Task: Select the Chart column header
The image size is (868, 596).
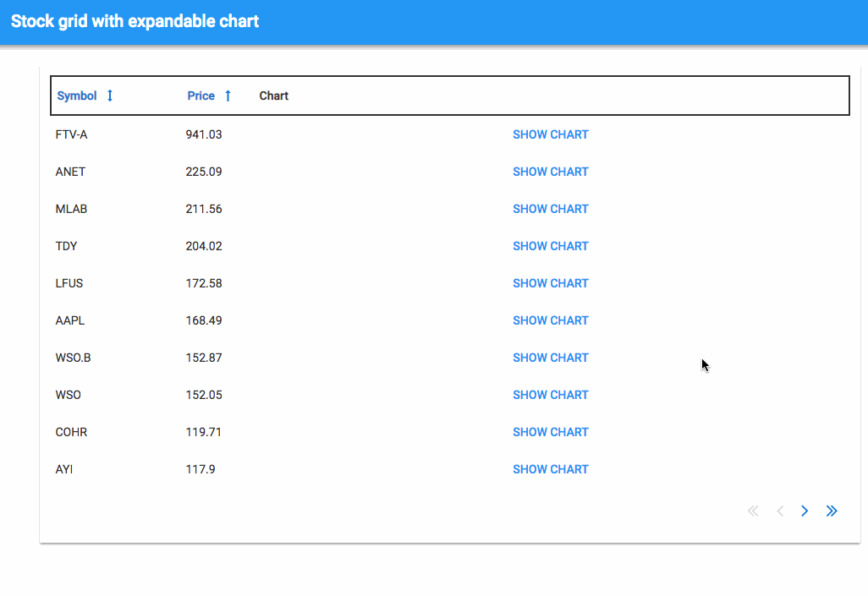Action: pos(273,96)
